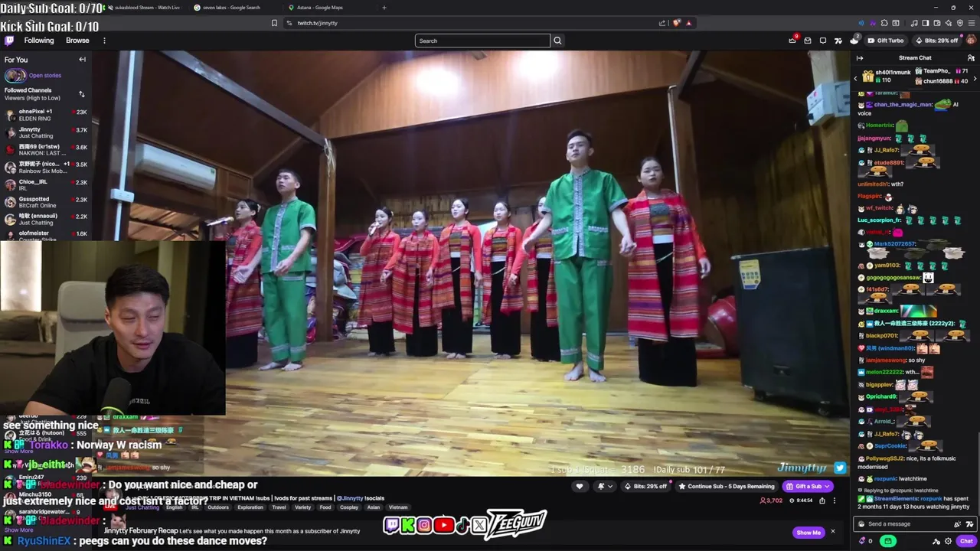The image size is (980, 551).
Task: Open Jinnytty channel in sidebar
Action: point(45,132)
